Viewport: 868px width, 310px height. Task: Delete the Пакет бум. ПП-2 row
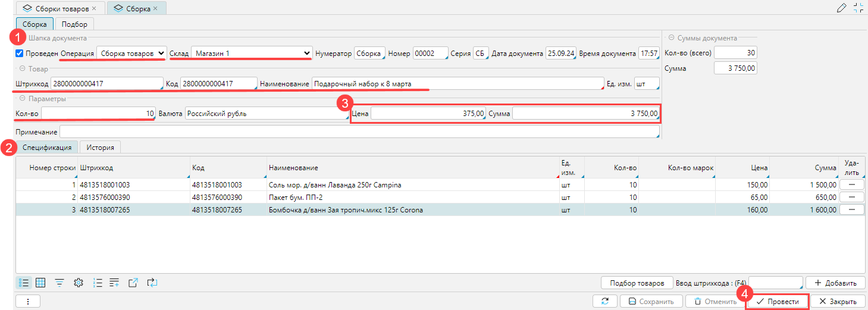coord(851,197)
